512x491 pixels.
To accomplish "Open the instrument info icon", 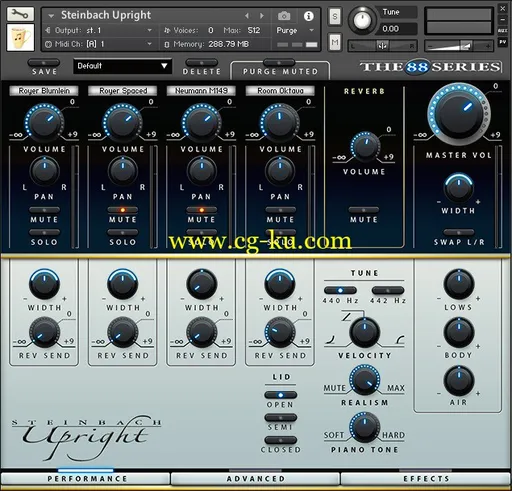I will [x=309, y=16].
